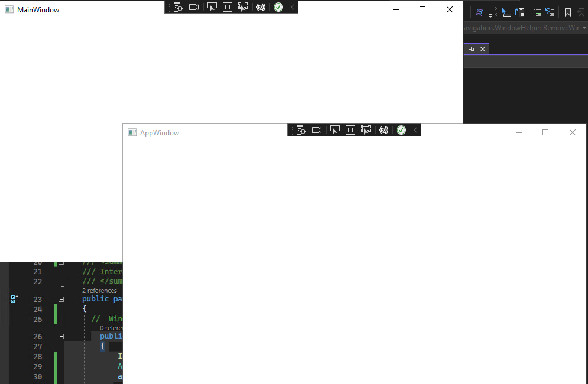Screen dimensions: 588x384
Task: Click green Hot Reload check in MainWindow toolbar
Action: tap(278, 7)
